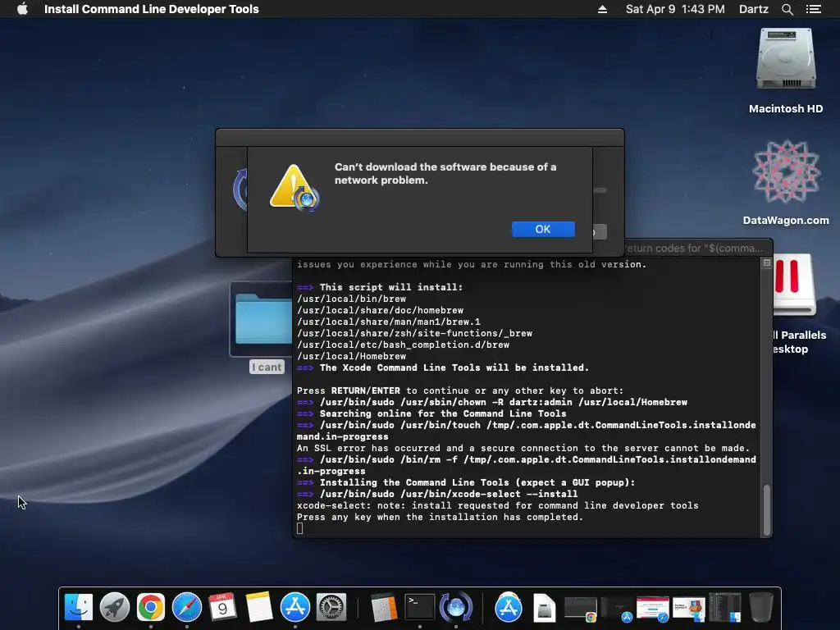Open Notes from the Dock

pyautogui.click(x=258, y=608)
